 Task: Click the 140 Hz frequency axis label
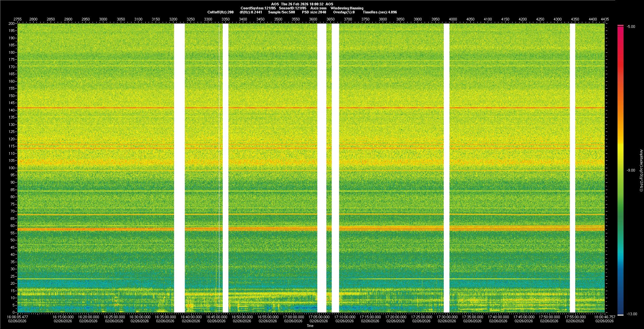[12, 110]
